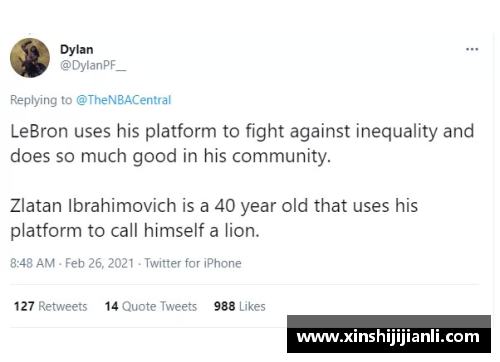Click the Zlatan Ibrahimovich paragraph
This screenshot has height=362, width=500.
click(x=214, y=218)
